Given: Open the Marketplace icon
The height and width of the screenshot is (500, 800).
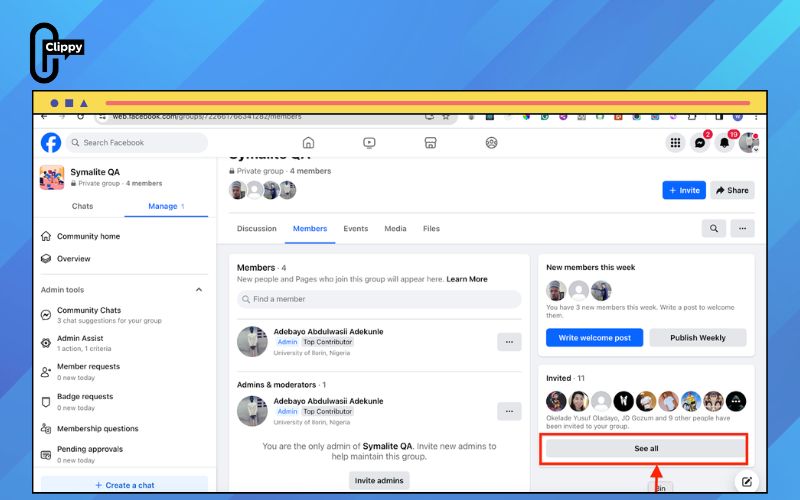Looking at the screenshot, I should pyautogui.click(x=430, y=142).
